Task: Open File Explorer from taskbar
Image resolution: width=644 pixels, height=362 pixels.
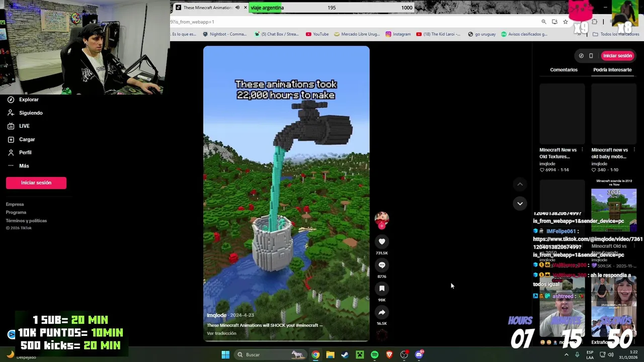Action: click(330, 354)
